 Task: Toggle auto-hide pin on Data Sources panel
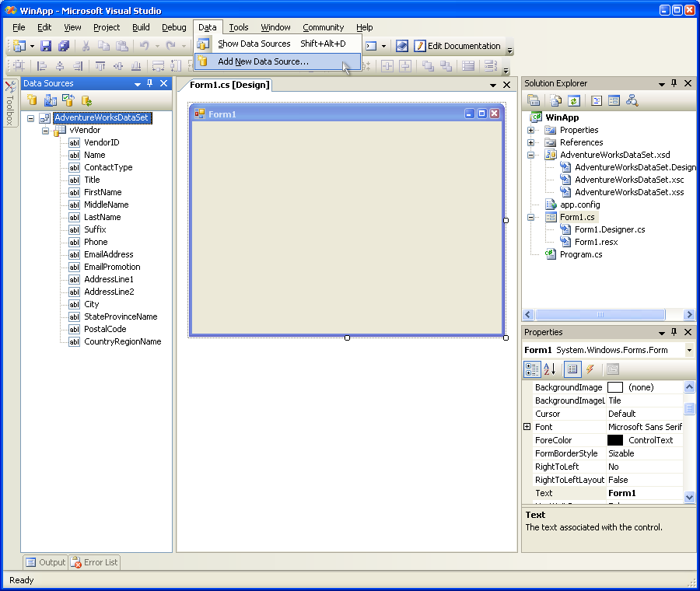[x=149, y=83]
